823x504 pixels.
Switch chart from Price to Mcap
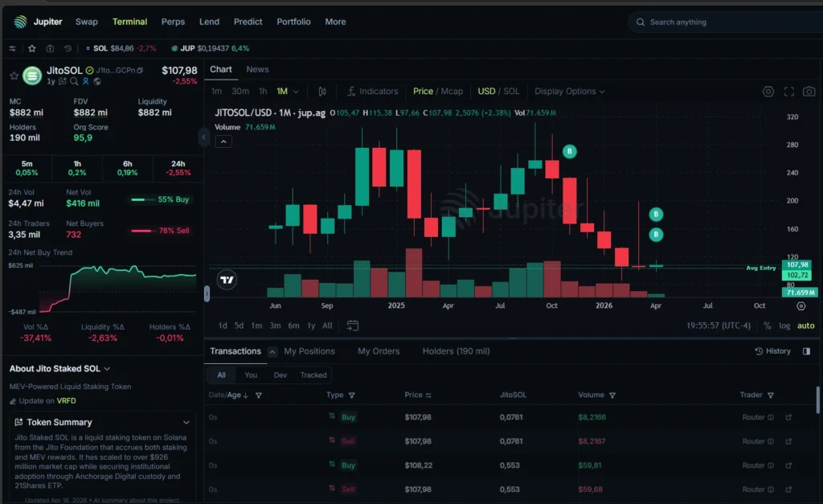pos(452,92)
